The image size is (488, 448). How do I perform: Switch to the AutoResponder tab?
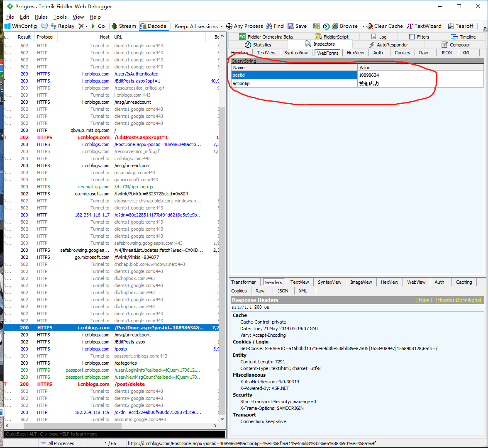(388, 45)
